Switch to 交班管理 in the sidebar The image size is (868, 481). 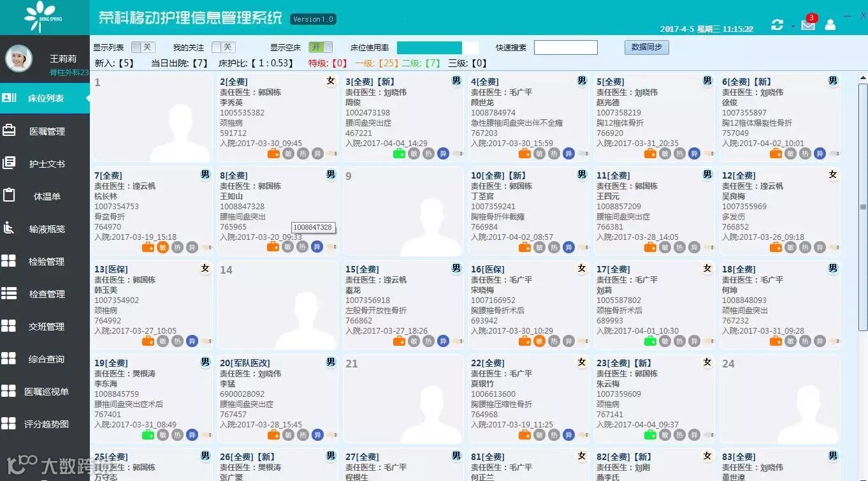(x=45, y=326)
